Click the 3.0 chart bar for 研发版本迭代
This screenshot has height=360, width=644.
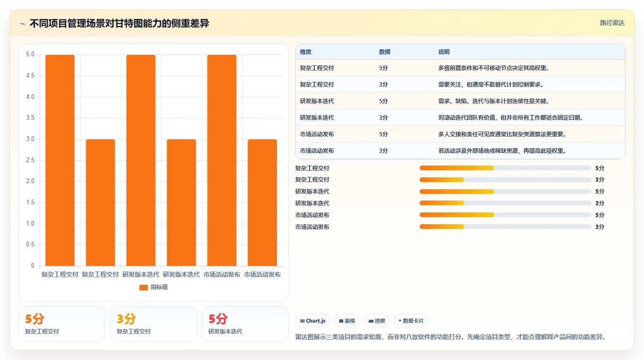[x=181, y=202]
